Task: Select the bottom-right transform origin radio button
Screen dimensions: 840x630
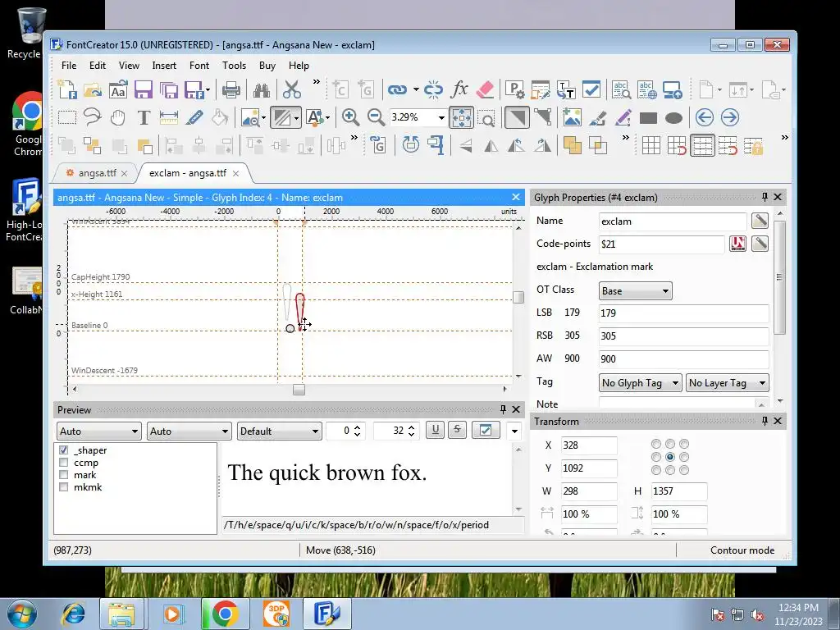Action: [684, 470]
